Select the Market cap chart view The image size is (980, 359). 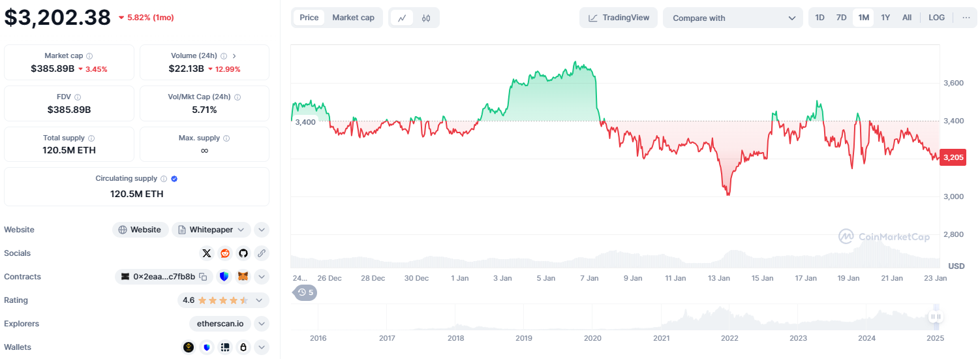point(354,18)
